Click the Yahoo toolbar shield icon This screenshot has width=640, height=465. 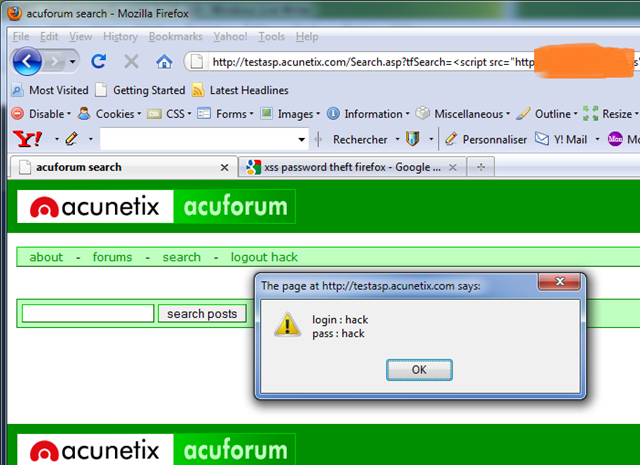(x=413, y=139)
